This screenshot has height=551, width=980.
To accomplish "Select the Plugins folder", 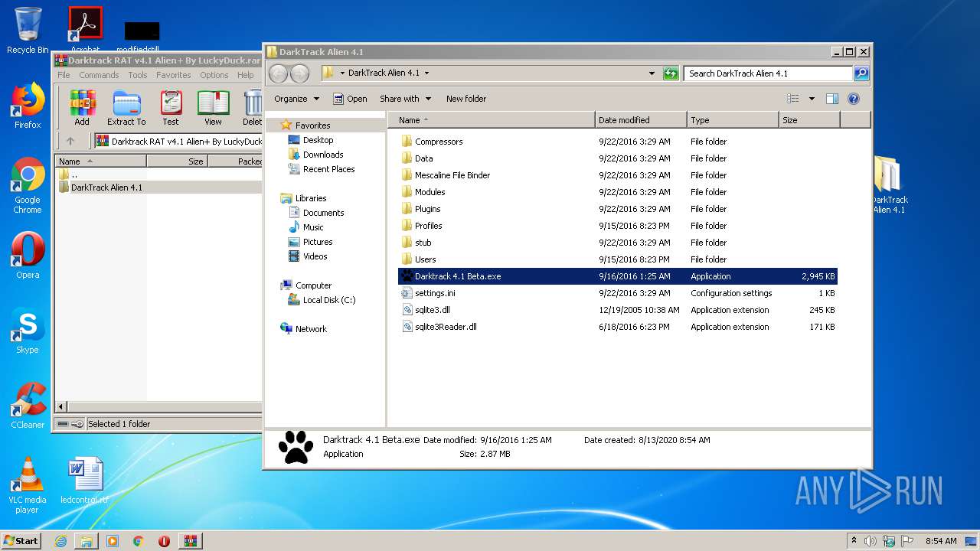I will pos(617,209).
